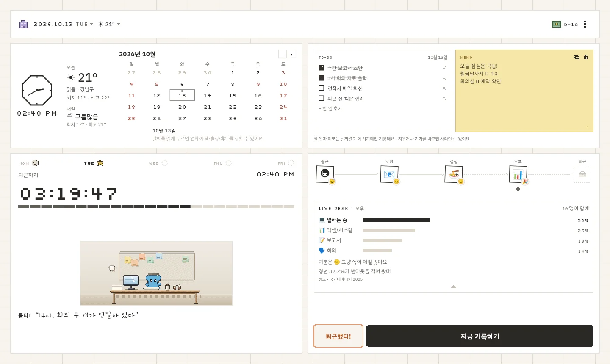Switch to the THU day tab
Viewport: 610px width, 364px height.
[223, 163]
